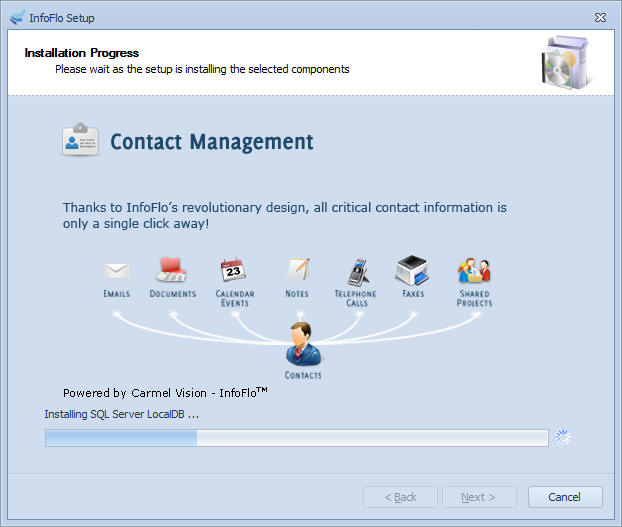Click the Emails envelope icon
This screenshot has height=527, width=622.
[117, 271]
